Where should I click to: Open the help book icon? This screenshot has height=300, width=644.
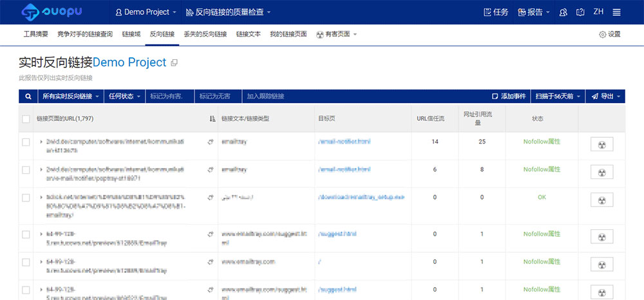(580, 12)
